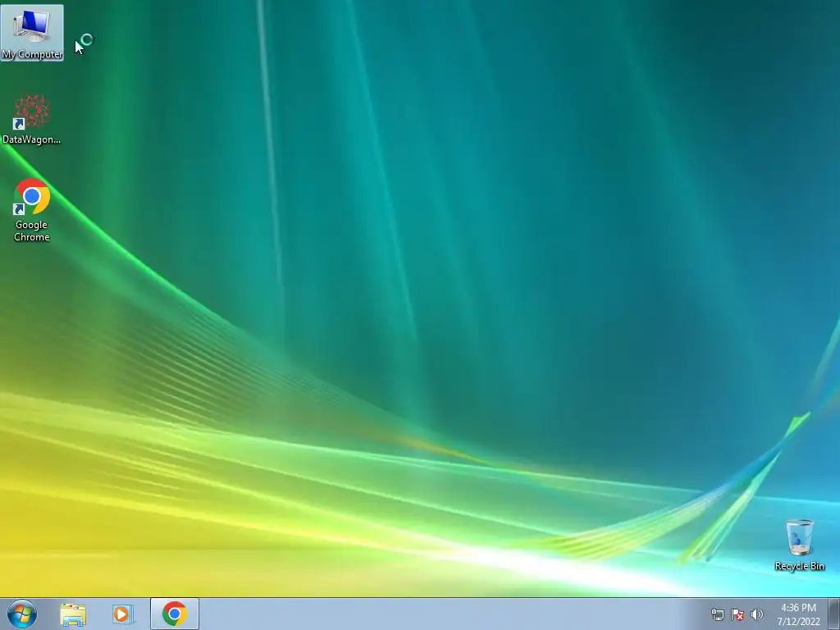
Task: Launch Windows Media Player from the taskbar
Action: point(123,614)
